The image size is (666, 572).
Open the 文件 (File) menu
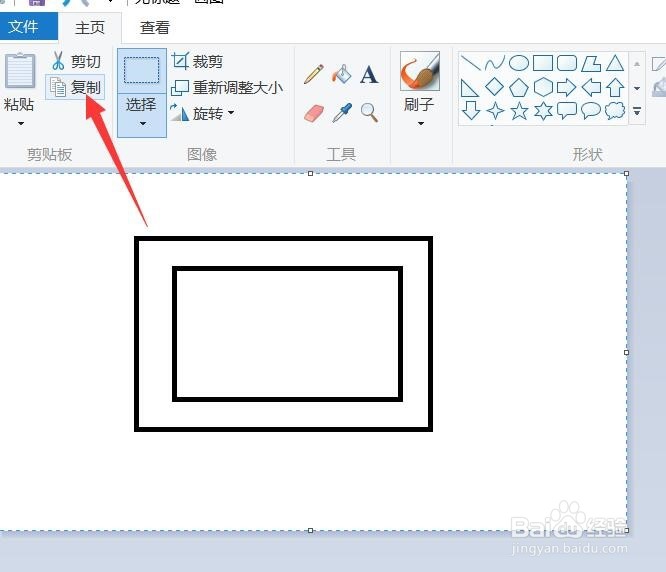point(28,26)
